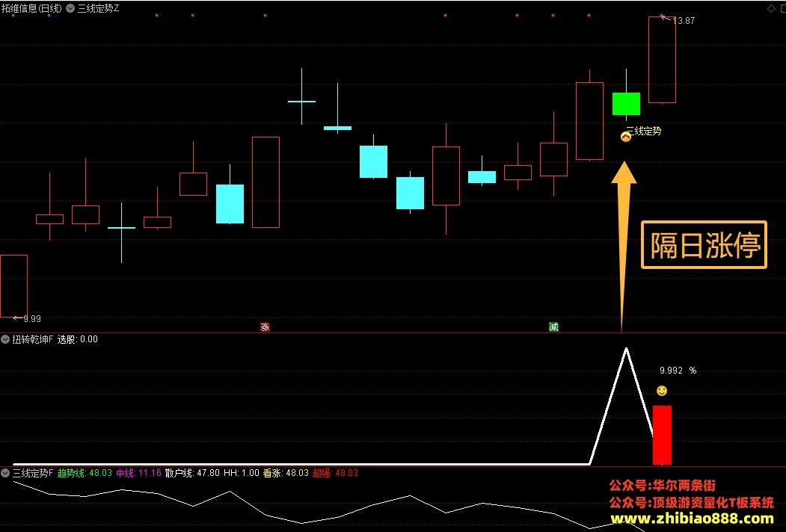Expand the 三线定势Z indicator dropdown arrow
Viewport: 786px width, 532px height.
70,8
